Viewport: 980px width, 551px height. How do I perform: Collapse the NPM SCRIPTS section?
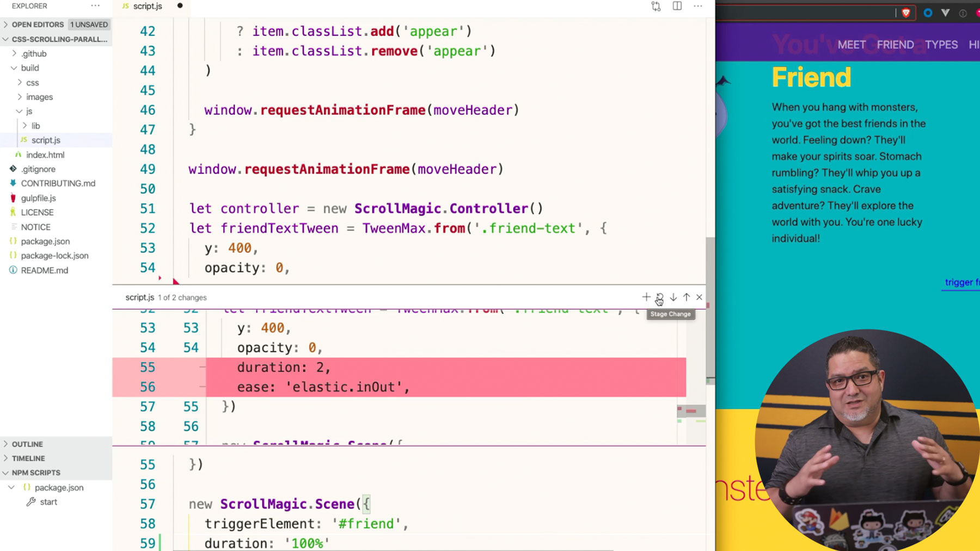36,473
